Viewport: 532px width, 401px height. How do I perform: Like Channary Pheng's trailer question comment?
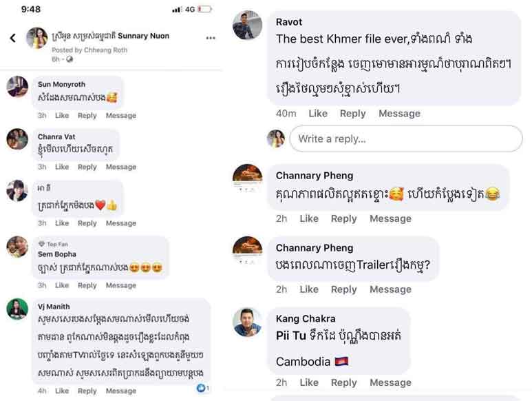click(x=309, y=289)
